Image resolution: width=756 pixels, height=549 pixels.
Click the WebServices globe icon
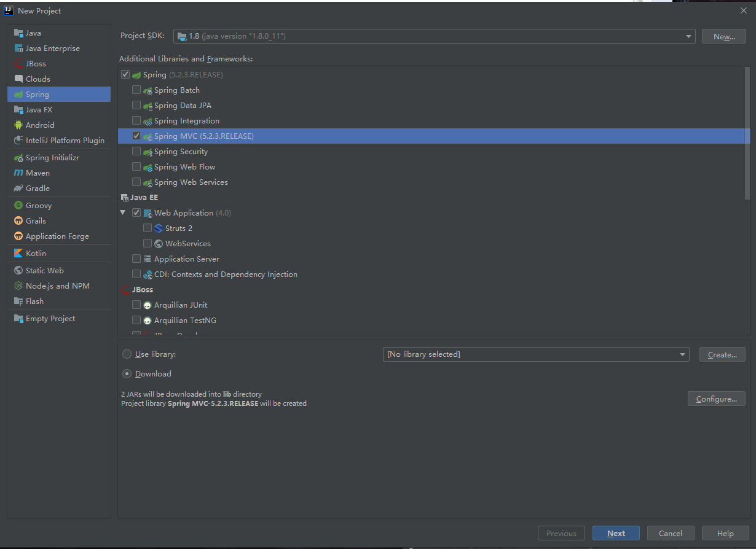click(159, 244)
